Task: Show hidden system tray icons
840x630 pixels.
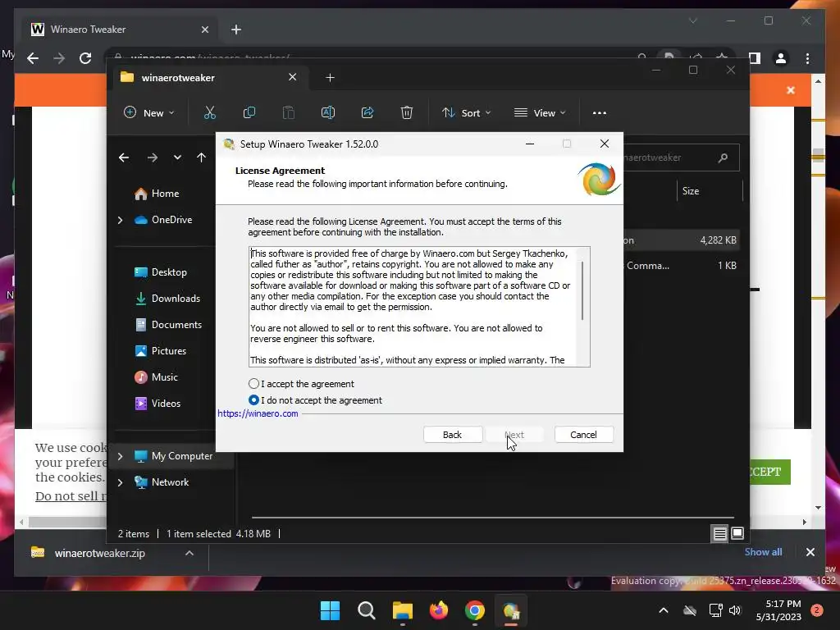Action: tap(663, 610)
